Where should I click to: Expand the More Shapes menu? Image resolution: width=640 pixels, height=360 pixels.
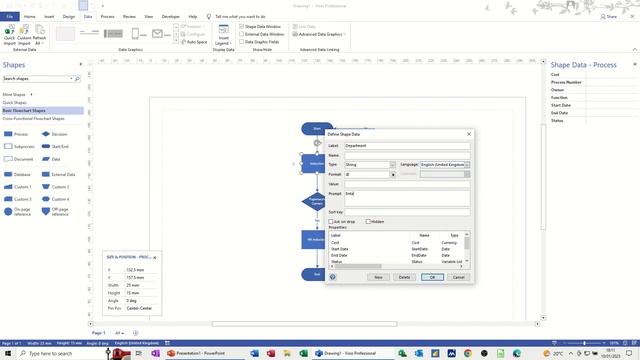pos(18,95)
